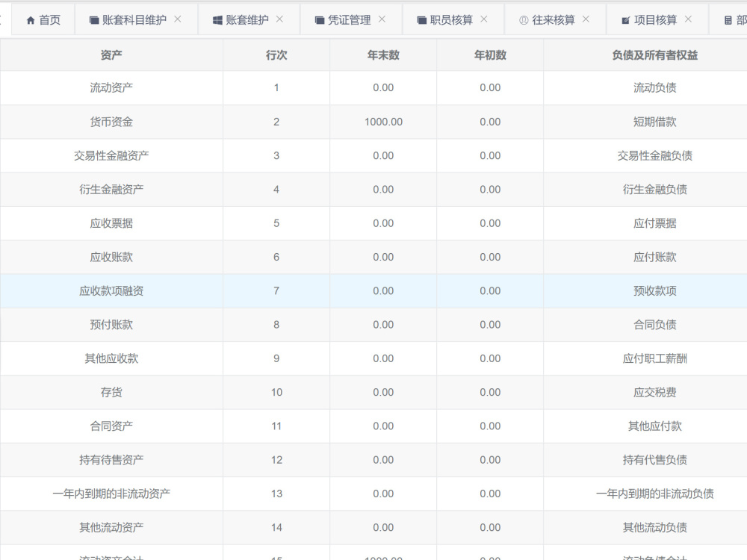Close the 凭证管理 tab
747x560 pixels.
[382, 19]
